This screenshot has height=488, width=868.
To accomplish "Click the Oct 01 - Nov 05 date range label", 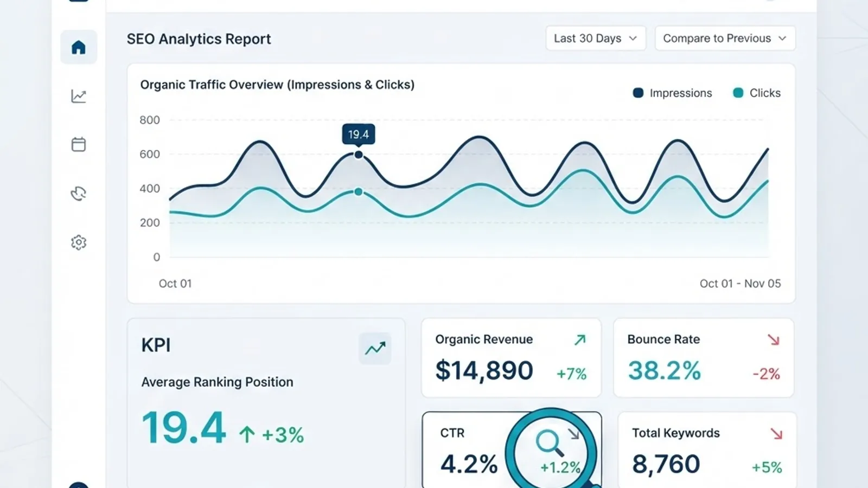I will (x=740, y=284).
